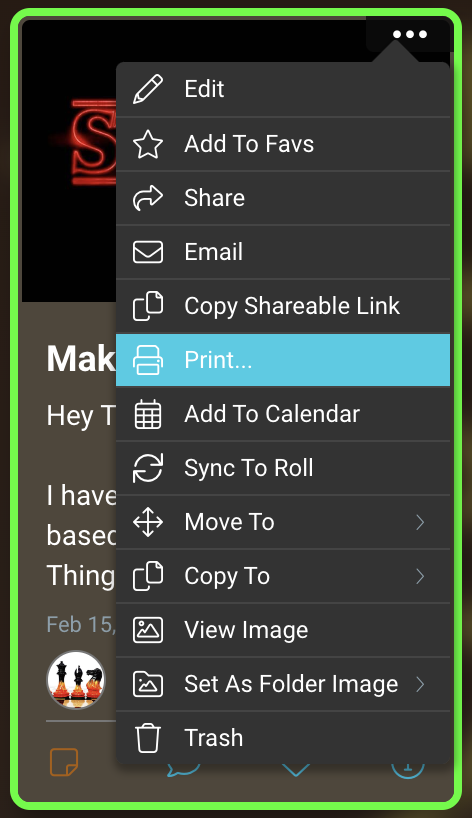Click the pencil icon next to Edit
This screenshot has height=818, width=472.
[148, 89]
